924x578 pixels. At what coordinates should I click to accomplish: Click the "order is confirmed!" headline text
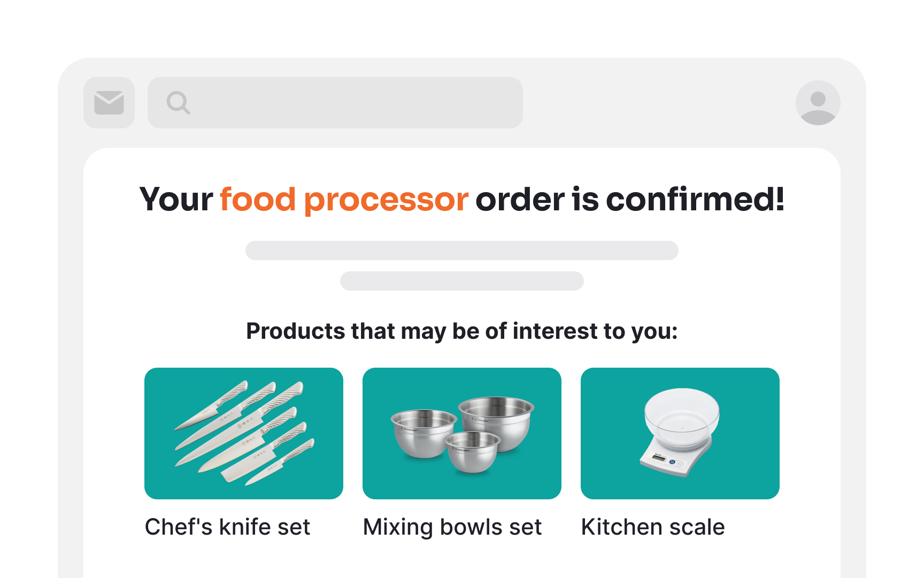[x=629, y=200]
